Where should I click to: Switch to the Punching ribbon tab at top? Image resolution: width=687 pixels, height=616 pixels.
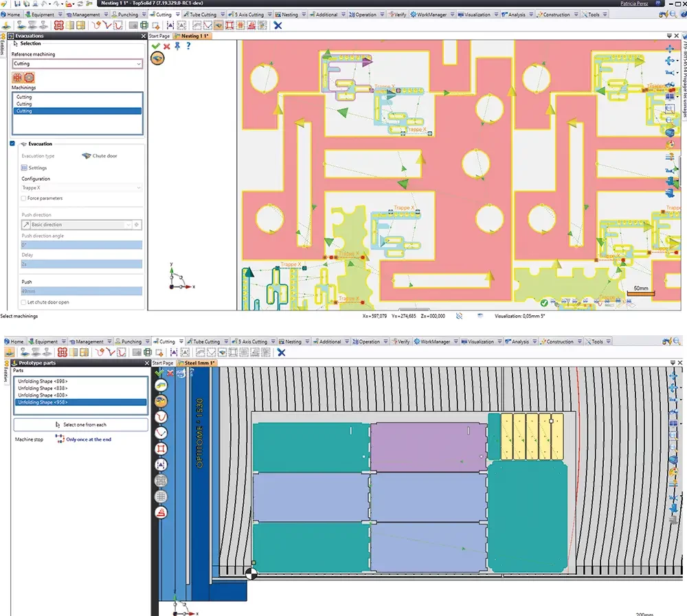tap(128, 14)
